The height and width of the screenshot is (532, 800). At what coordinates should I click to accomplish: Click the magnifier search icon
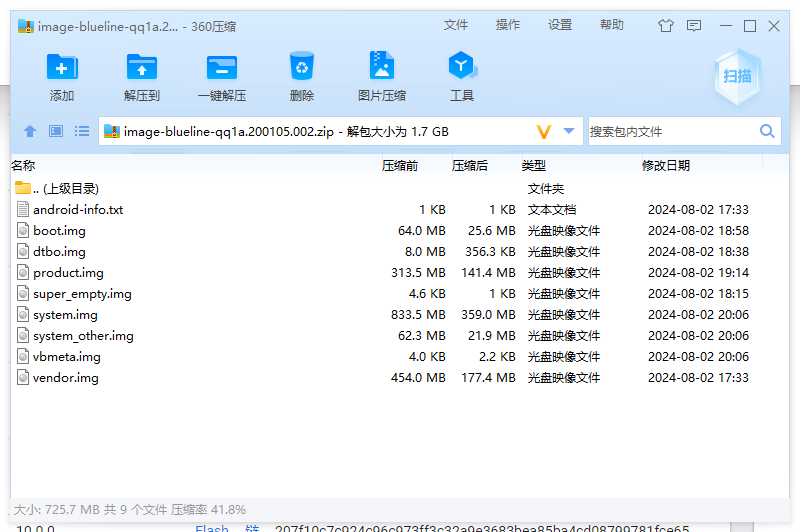767,131
